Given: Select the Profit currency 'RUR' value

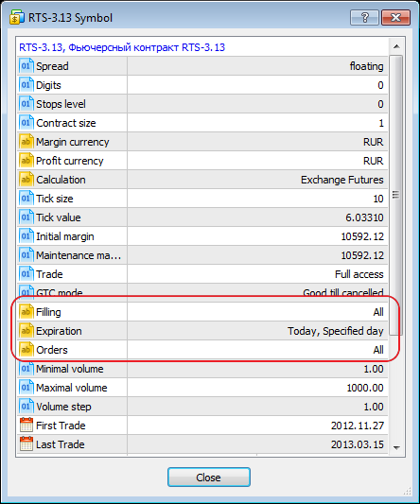Looking at the screenshot, I should [374, 161].
